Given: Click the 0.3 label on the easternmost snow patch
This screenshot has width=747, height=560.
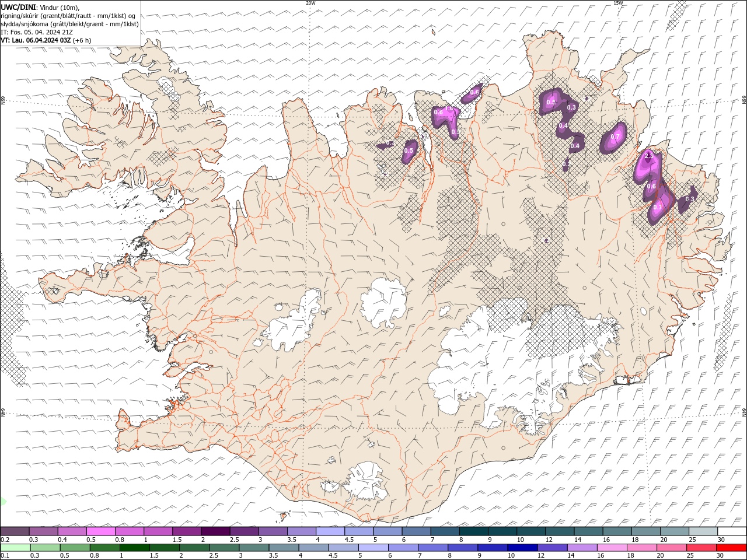Looking at the screenshot, I should 690,199.
